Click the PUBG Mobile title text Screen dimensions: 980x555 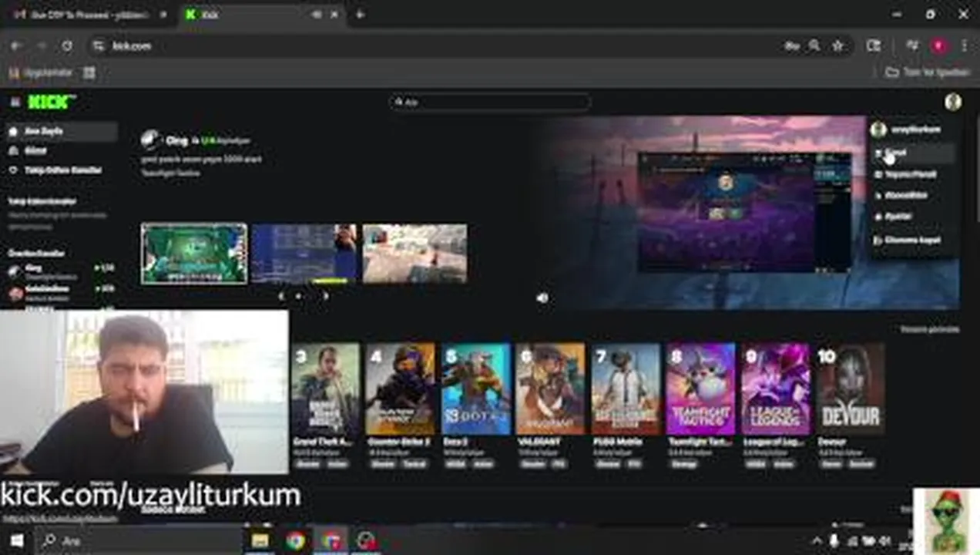pos(619,442)
